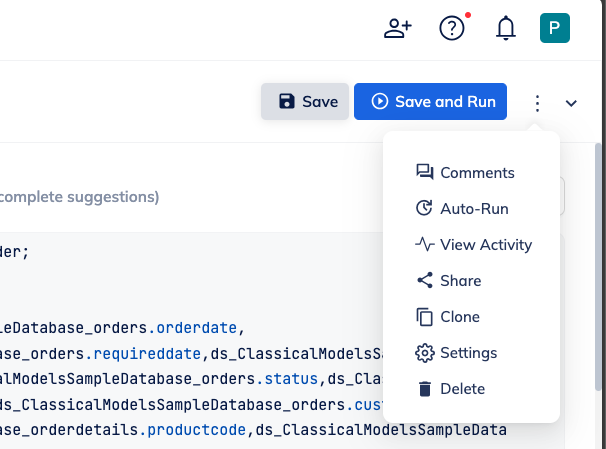Open the help question mark icon
Viewport: 606px width, 449px height.
pyautogui.click(x=452, y=28)
